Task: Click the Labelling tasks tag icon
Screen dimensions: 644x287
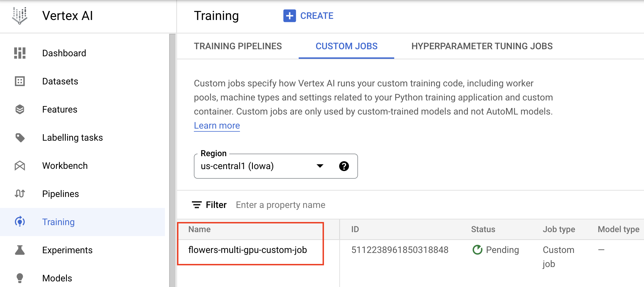Action: 20,138
